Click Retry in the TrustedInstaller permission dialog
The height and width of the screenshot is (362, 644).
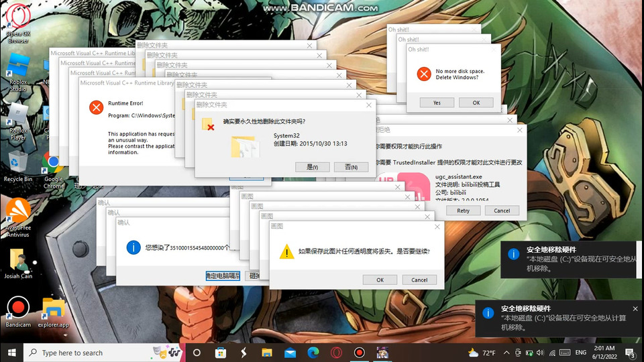tap(464, 210)
